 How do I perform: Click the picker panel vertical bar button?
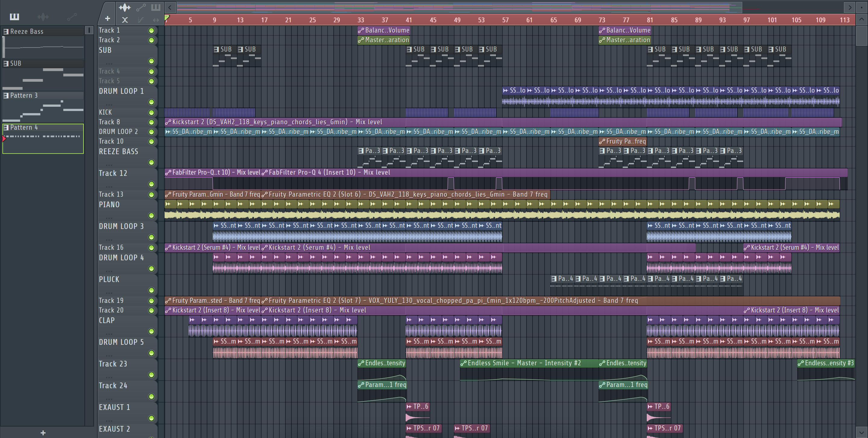(x=89, y=30)
